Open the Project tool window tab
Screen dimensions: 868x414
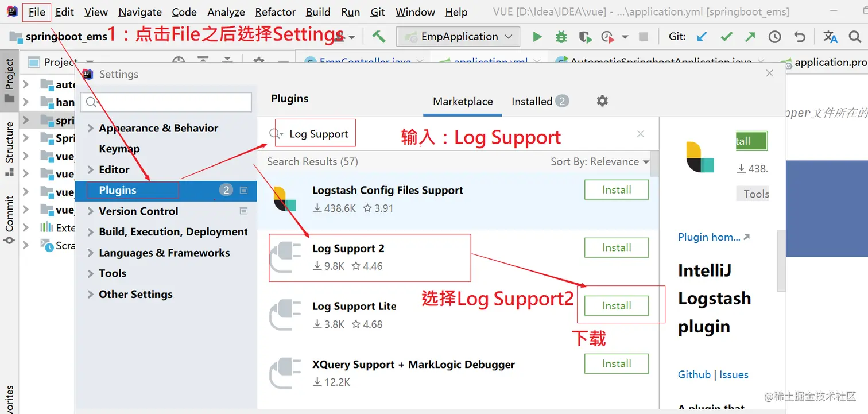coord(9,80)
